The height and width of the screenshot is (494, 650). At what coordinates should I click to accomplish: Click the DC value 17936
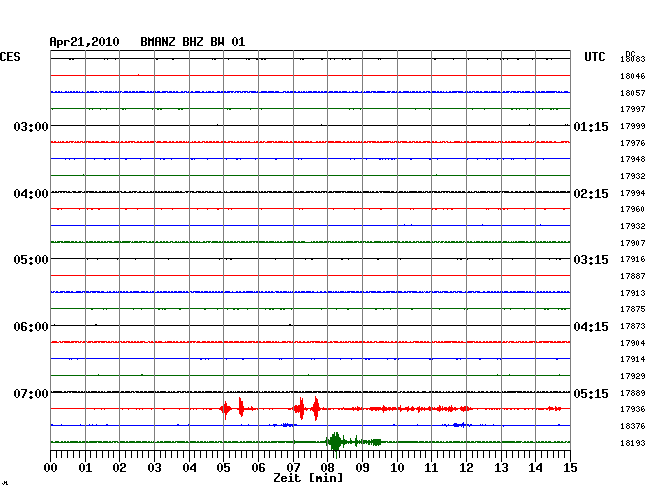point(633,409)
